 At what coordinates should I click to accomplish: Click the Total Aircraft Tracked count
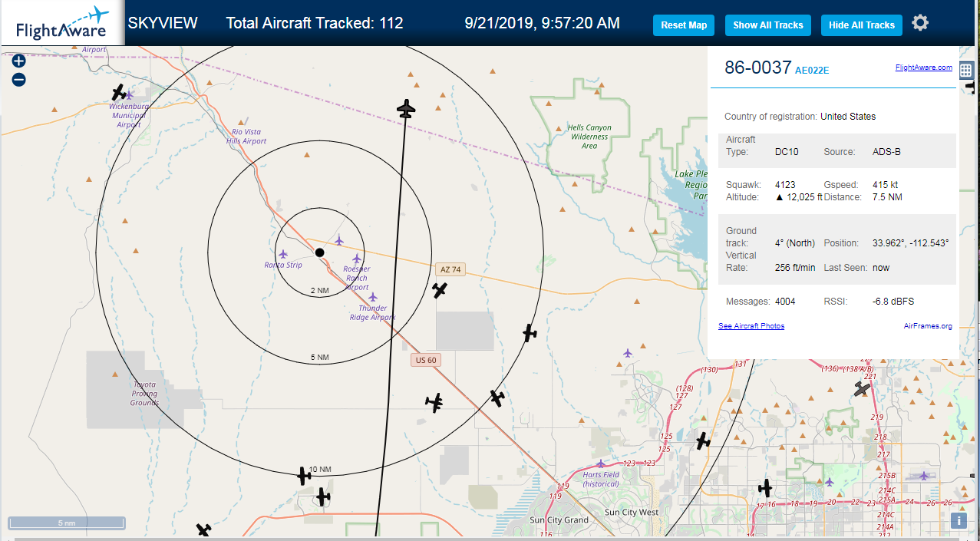(315, 23)
